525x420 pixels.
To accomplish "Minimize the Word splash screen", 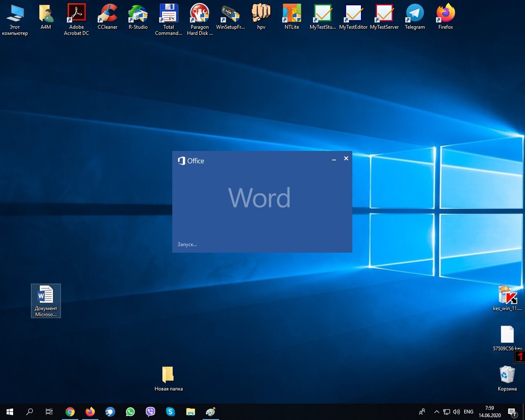I will (334, 159).
